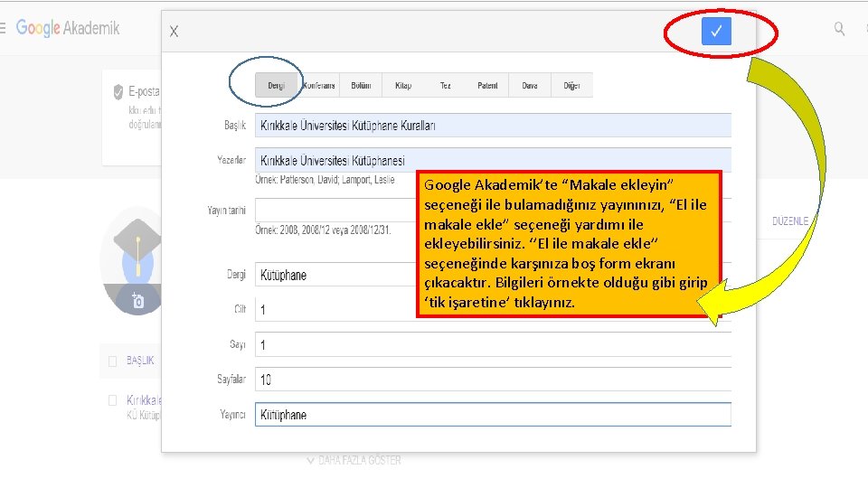Switch to the Patent tab
The height and width of the screenshot is (488, 868).
pos(487,85)
